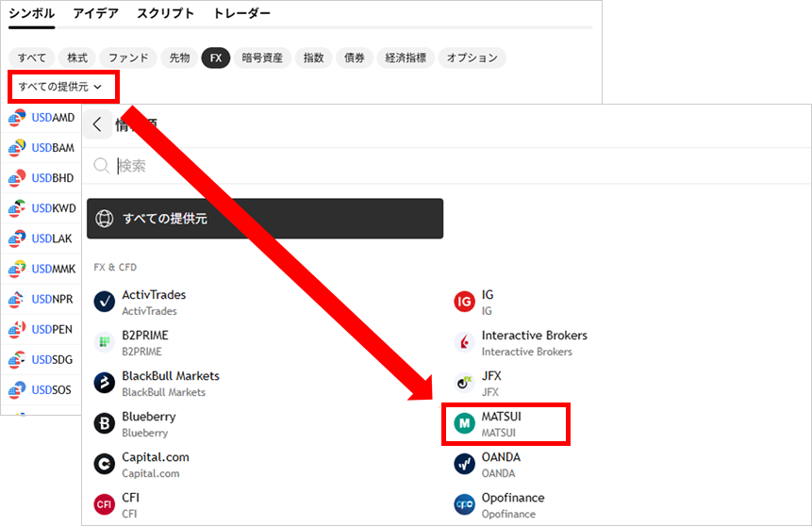Select Blueberry provider name
The image size is (812, 526).
point(149,417)
